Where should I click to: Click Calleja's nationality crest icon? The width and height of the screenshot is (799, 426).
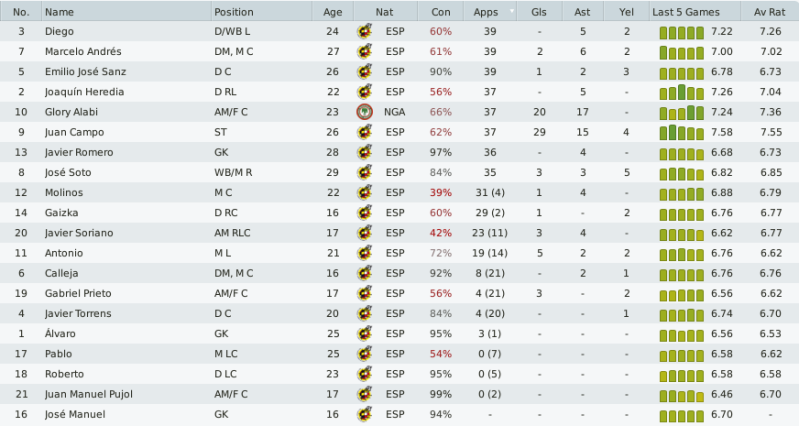(x=364, y=273)
